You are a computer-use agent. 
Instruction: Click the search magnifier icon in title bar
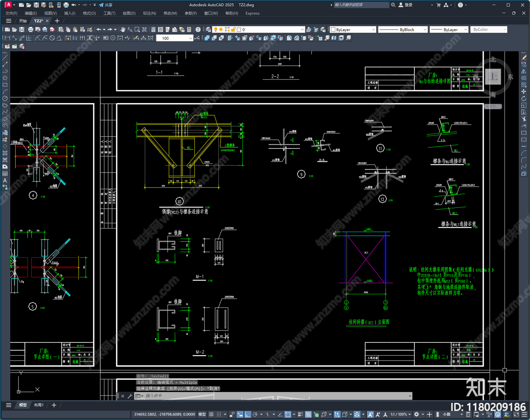pyautogui.click(x=393, y=5)
